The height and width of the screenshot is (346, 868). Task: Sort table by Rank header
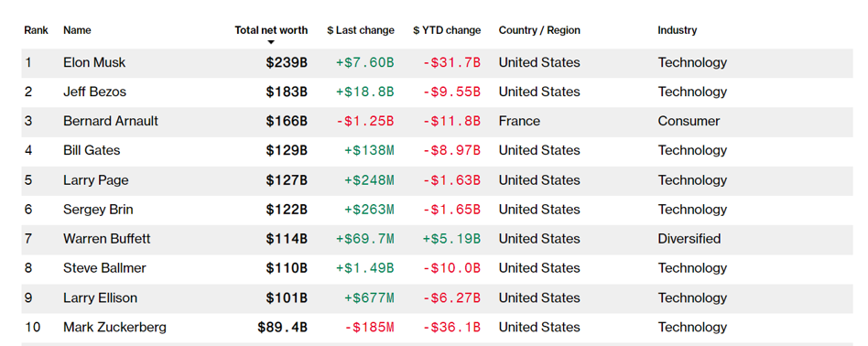(x=36, y=30)
